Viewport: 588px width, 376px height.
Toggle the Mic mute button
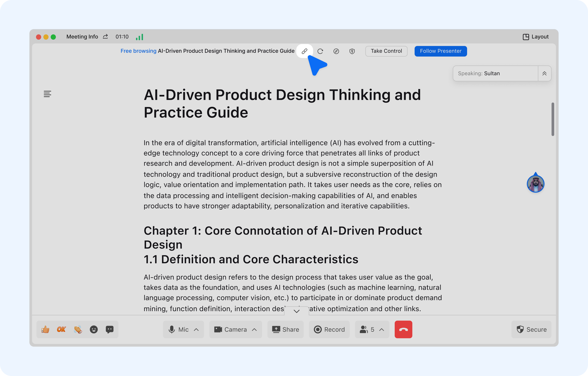(x=178, y=329)
